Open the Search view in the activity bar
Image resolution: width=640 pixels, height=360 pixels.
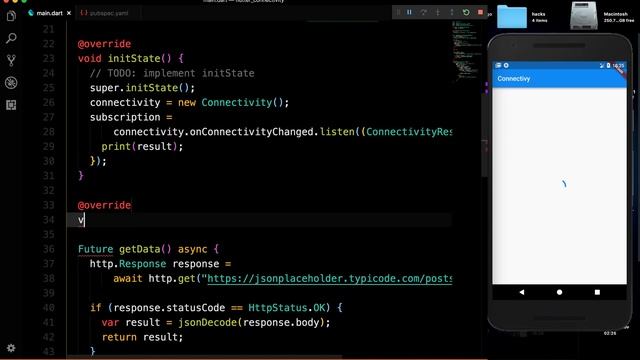11,38
